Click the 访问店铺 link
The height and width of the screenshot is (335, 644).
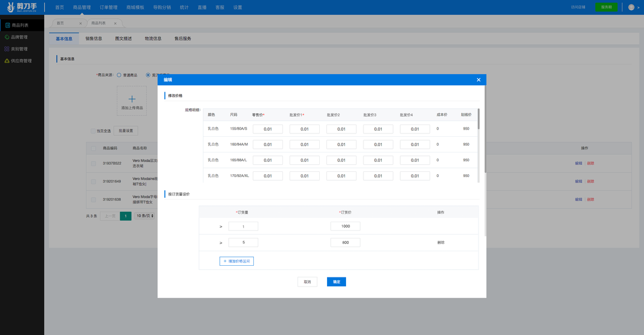point(578,7)
